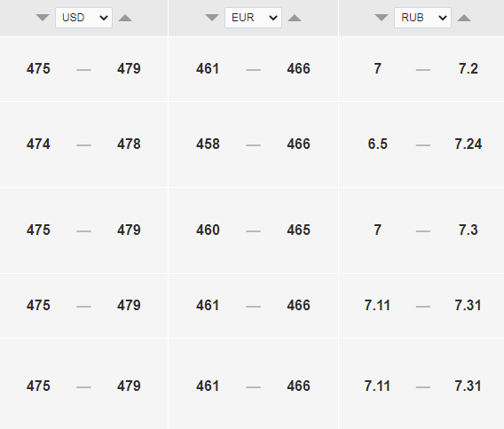Select the first row USD buy rate 475
Screen dimensions: 504x429
click(x=38, y=69)
